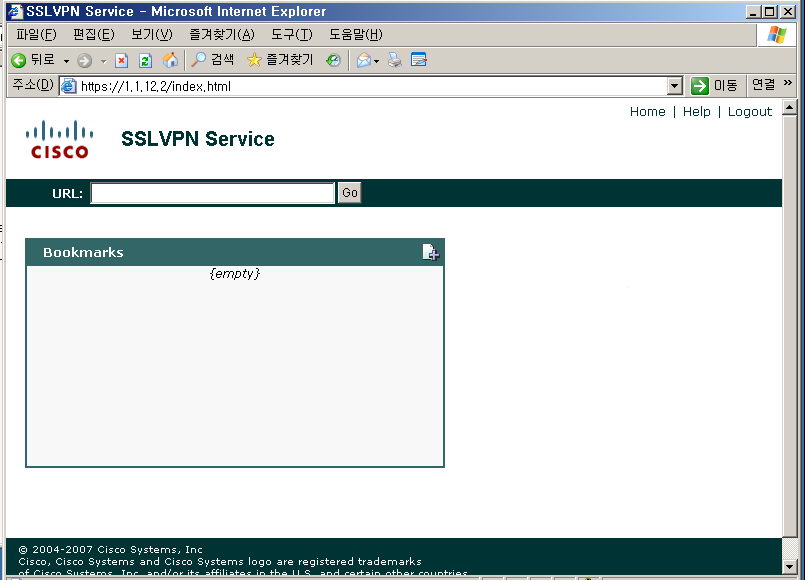This screenshot has width=805, height=580.
Task: Open the 즐겨찾기 favorites star button
Action: [280, 60]
